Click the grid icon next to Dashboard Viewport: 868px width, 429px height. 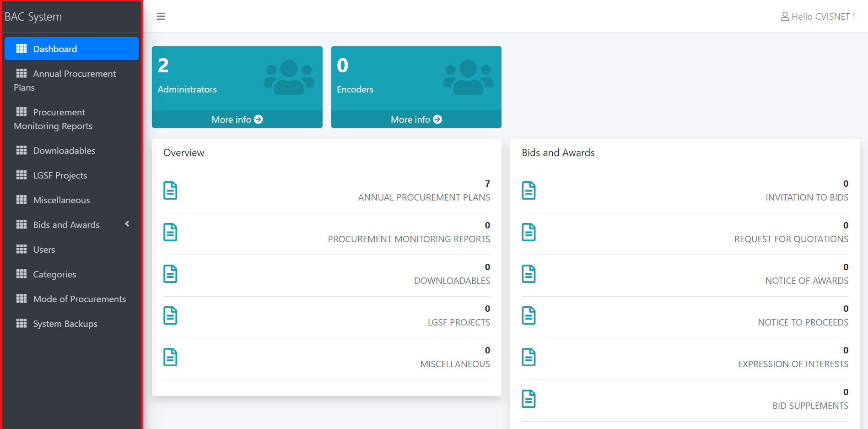(x=22, y=49)
